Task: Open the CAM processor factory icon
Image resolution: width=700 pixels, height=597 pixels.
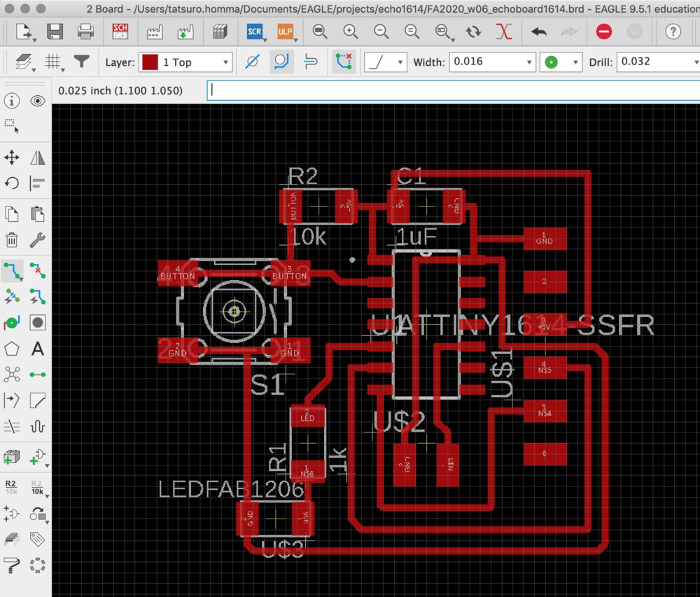Action: 155,31
